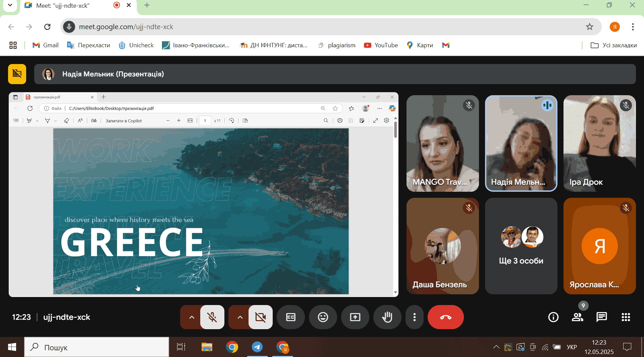This screenshot has height=357, width=644.
Task: Reload the Meet page
Action: [x=47, y=27]
